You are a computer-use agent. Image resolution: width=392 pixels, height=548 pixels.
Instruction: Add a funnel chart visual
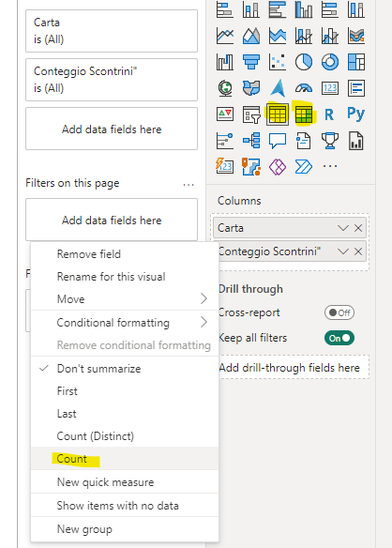251,62
